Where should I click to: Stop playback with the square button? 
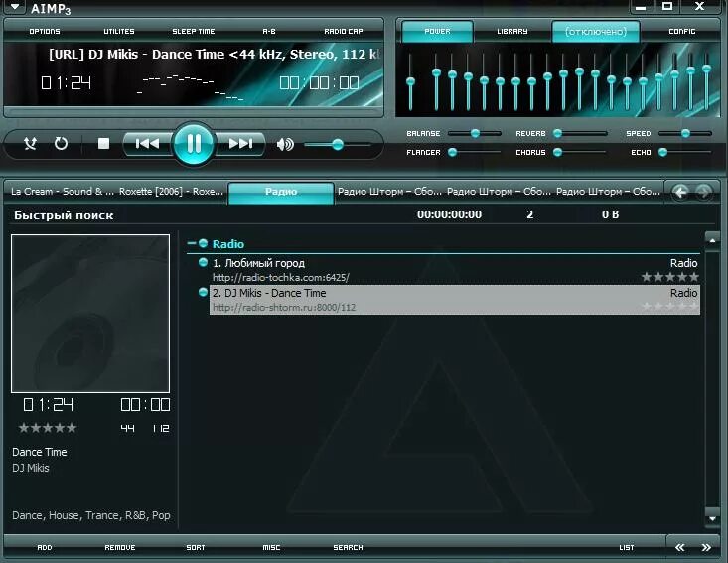tap(103, 143)
